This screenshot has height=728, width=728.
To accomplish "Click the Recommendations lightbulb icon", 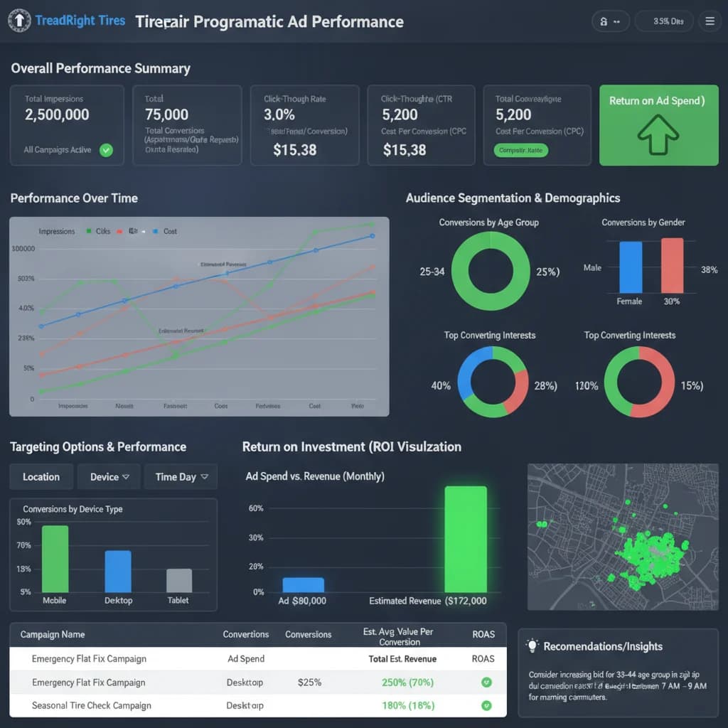I will click(532, 646).
